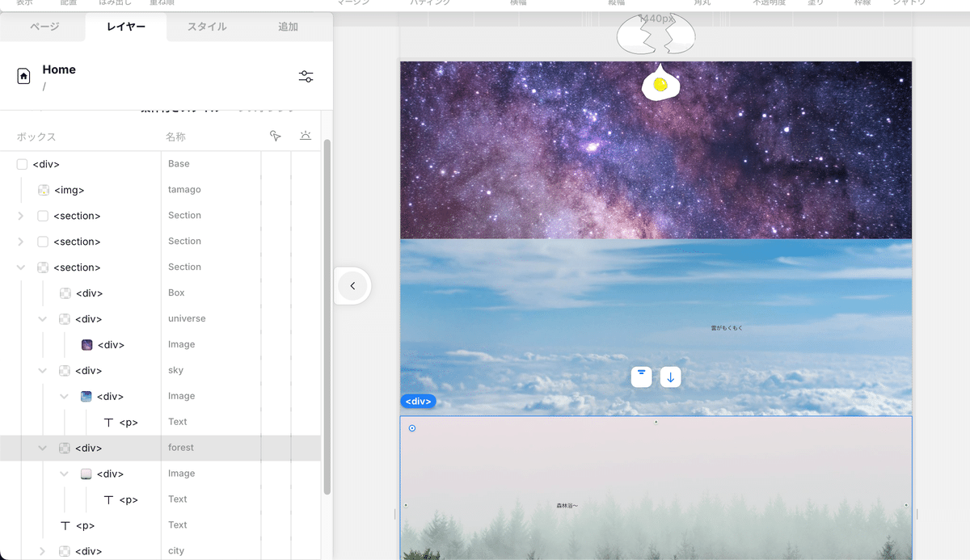Click the 森林浴〜 text on canvas
This screenshot has height=560, width=970.
[x=567, y=506]
